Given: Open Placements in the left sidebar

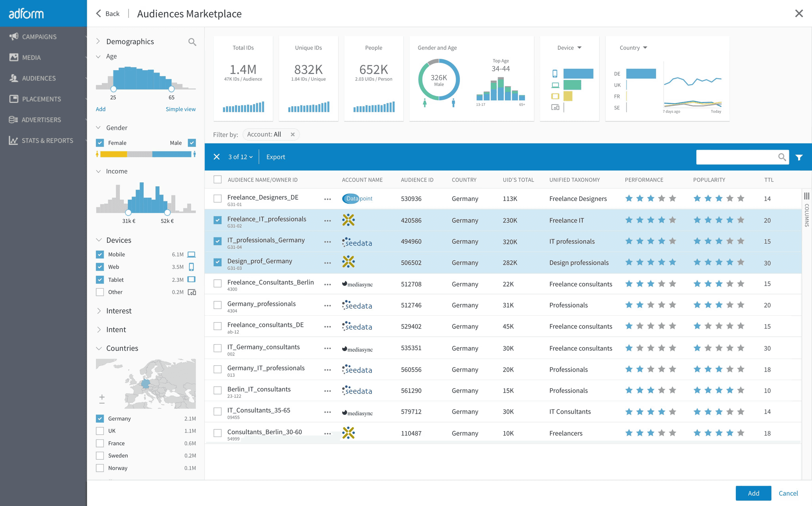Looking at the screenshot, I should [x=41, y=99].
